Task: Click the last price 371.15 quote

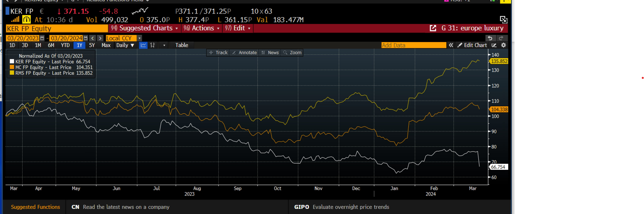Action: (x=76, y=11)
